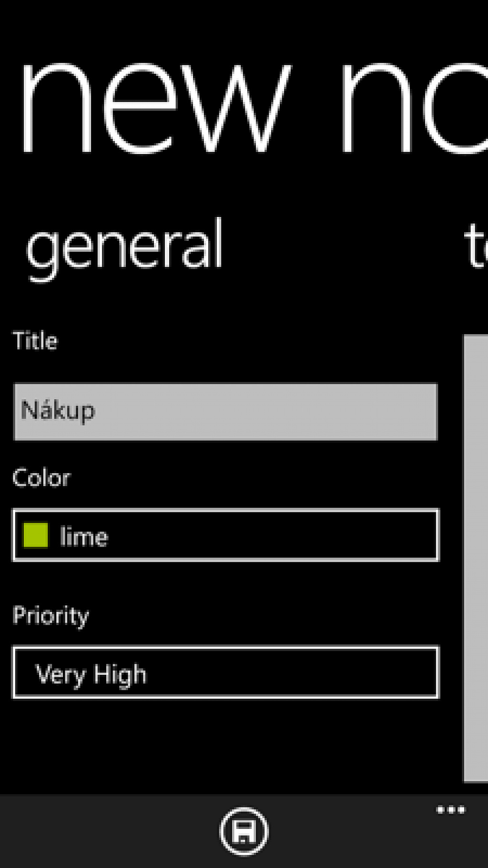The height and width of the screenshot is (868, 488).
Task: Switch to the partially visible text tab
Action: pyautogui.click(x=476, y=246)
